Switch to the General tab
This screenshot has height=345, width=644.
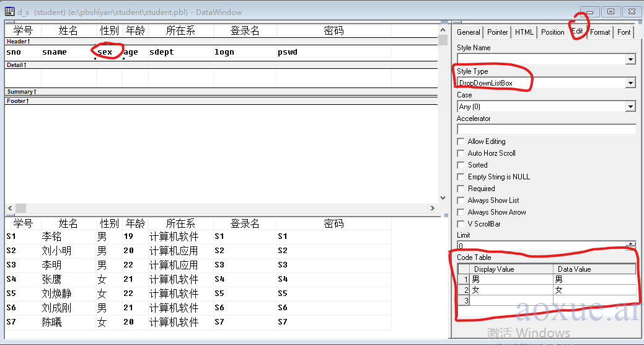pyautogui.click(x=468, y=32)
